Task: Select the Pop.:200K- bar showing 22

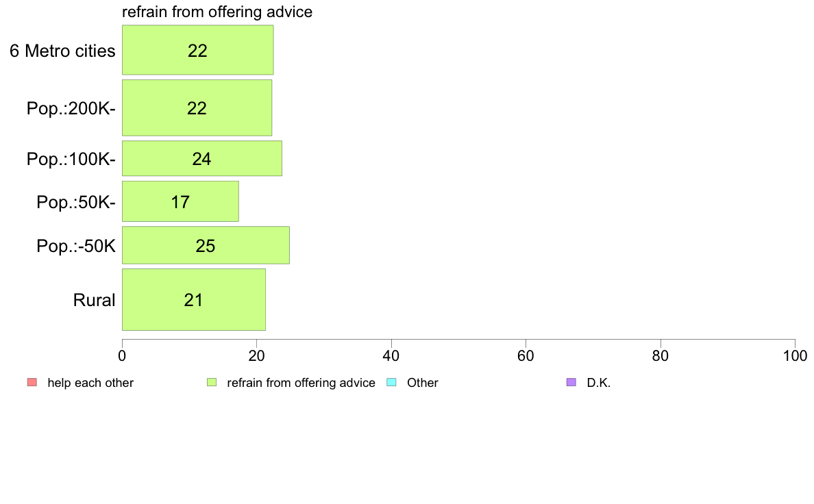Action: (197, 108)
